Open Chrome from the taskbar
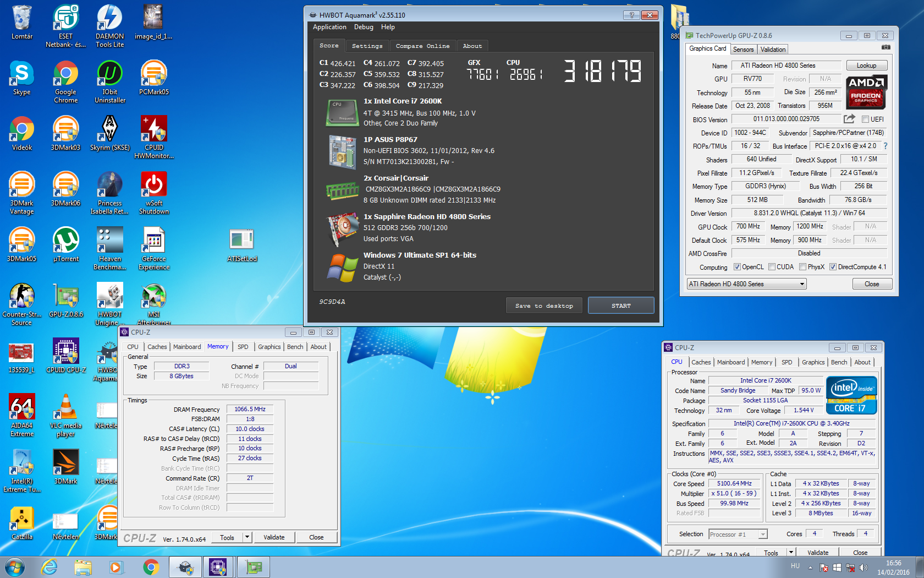Screen dimensions: 924x578 click(151, 567)
